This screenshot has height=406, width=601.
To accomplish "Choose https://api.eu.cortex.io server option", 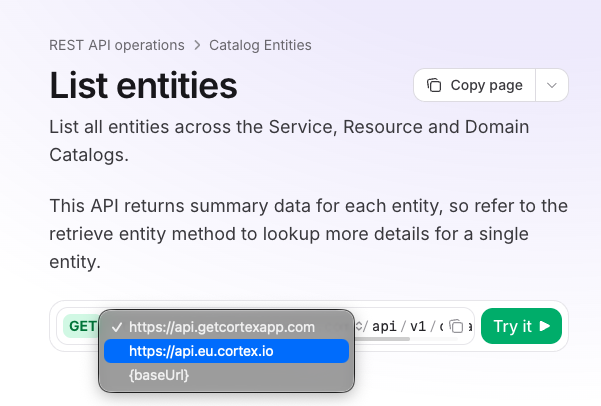I will pos(226,351).
